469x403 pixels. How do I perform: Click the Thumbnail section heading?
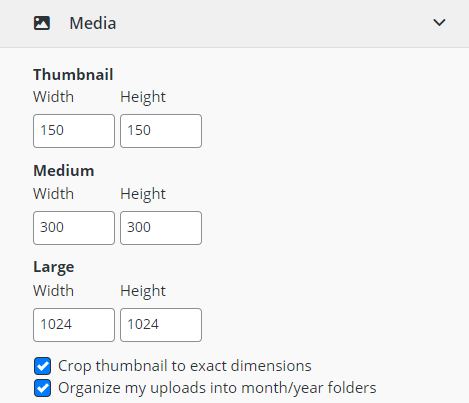pyautogui.click(x=73, y=74)
